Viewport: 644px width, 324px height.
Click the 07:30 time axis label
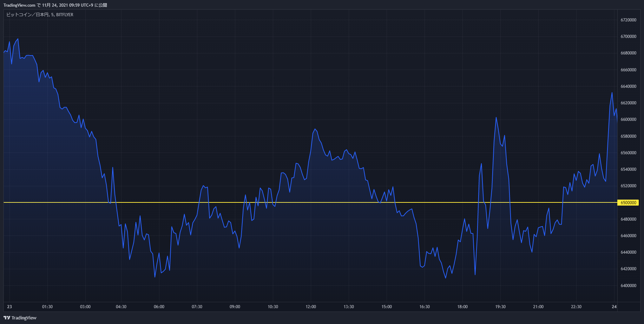pyautogui.click(x=197, y=307)
